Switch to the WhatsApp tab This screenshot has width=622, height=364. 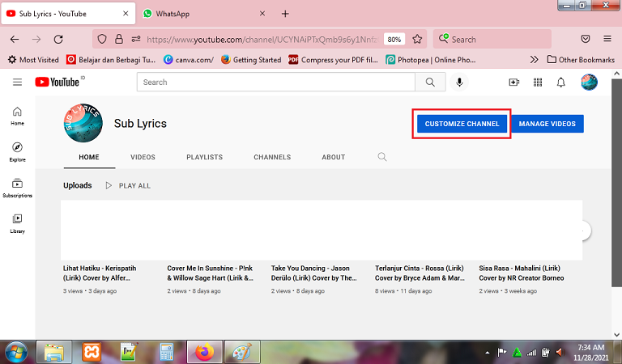tap(204, 14)
